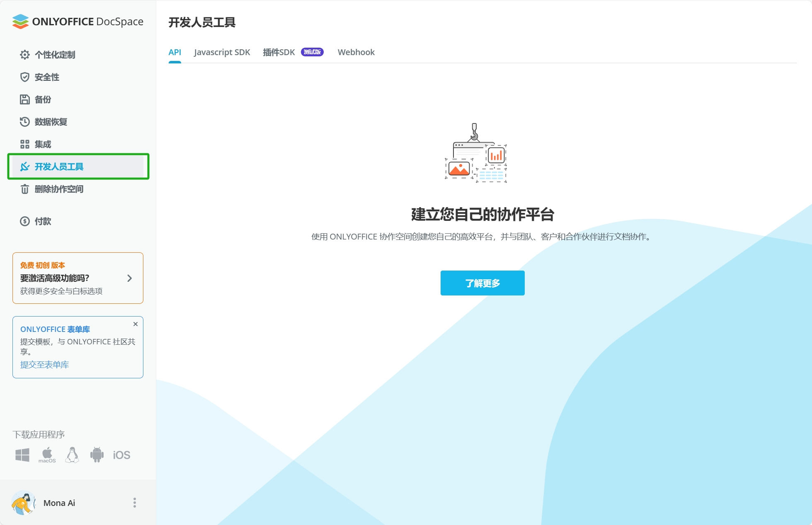Click the 备份 save-disk icon
812x525 pixels.
[25, 99]
